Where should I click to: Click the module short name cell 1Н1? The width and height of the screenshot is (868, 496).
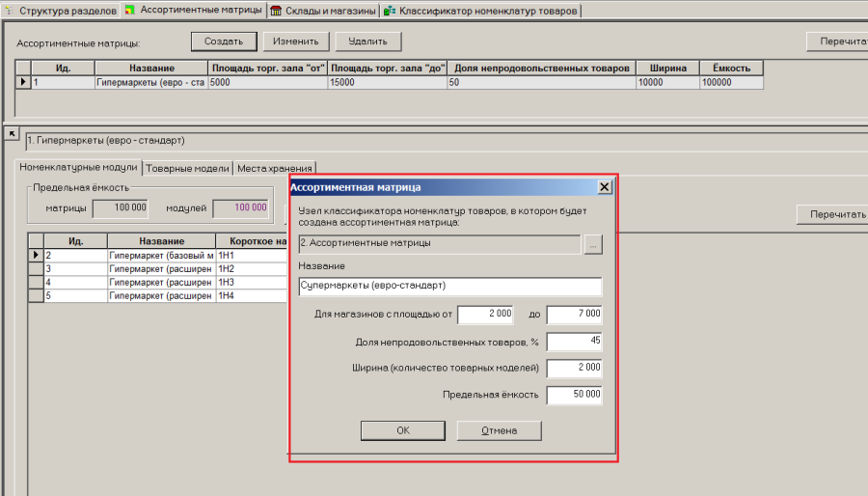point(252,255)
